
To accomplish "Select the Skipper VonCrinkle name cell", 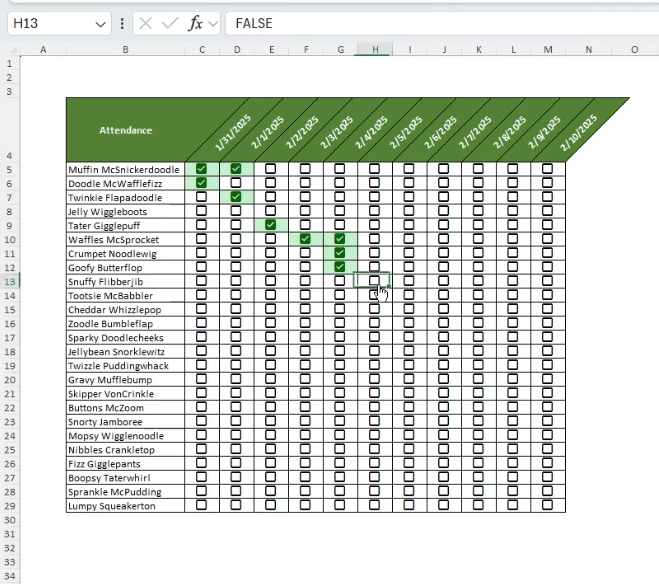I will pos(125,393).
